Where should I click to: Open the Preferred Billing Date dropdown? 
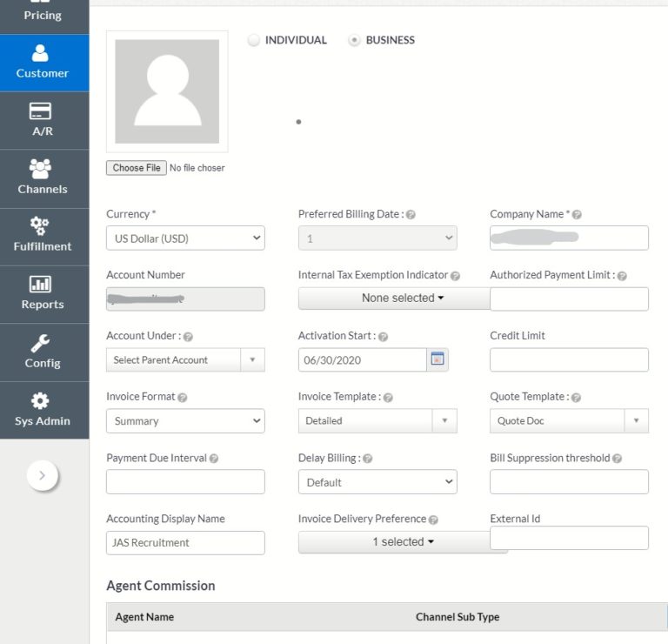click(x=377, y=238)
